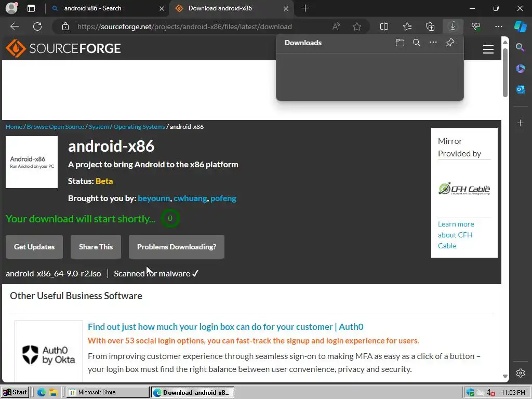
Task: Open sidebar settings gear icon
Action: tap(521, 373)
